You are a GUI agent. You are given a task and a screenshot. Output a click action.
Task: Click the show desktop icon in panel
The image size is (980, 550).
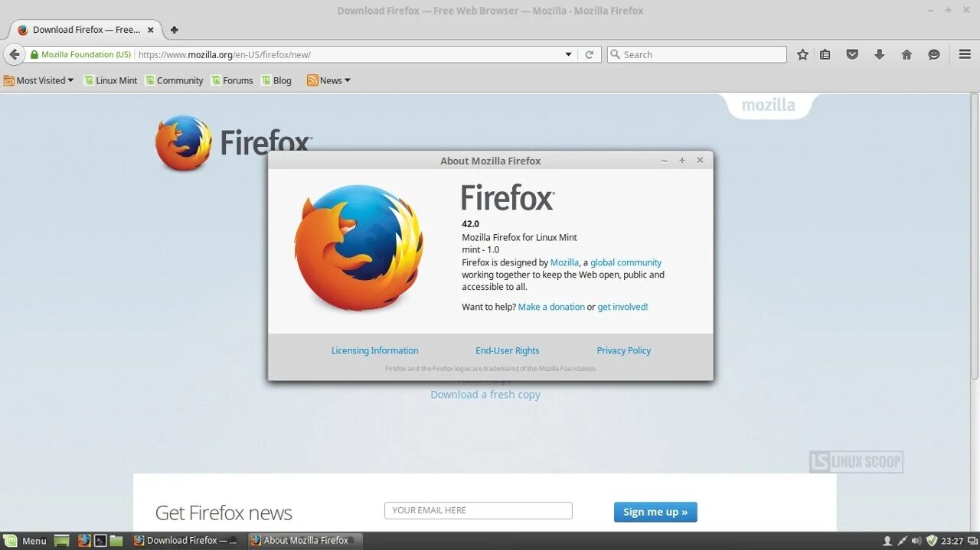62,541
